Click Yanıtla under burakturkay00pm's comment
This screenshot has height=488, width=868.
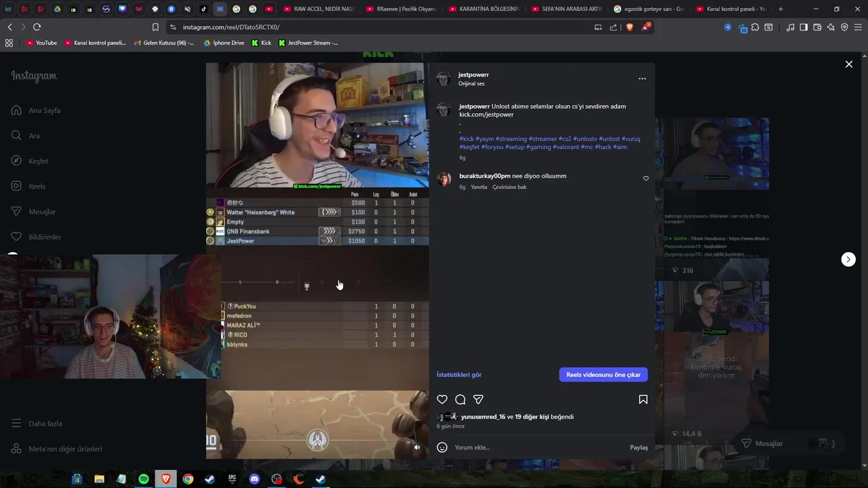[x=479, y=187]
